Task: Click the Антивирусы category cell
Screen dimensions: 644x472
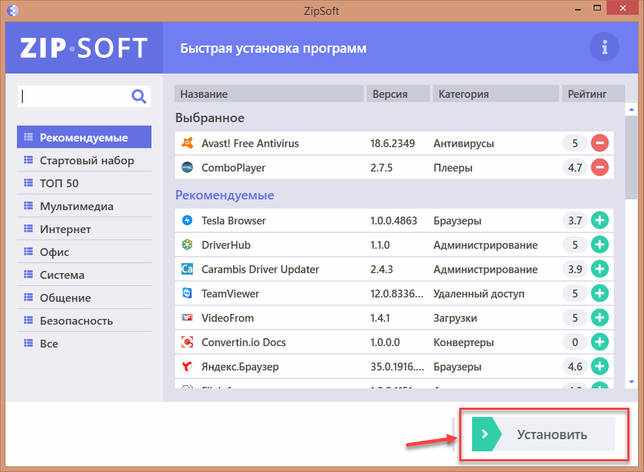Action: pos(463,143)
